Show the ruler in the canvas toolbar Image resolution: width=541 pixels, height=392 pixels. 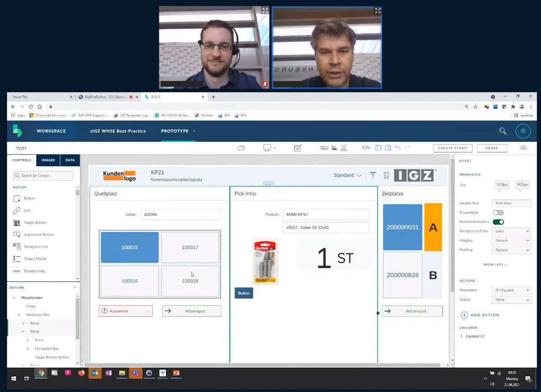(325, 148)
